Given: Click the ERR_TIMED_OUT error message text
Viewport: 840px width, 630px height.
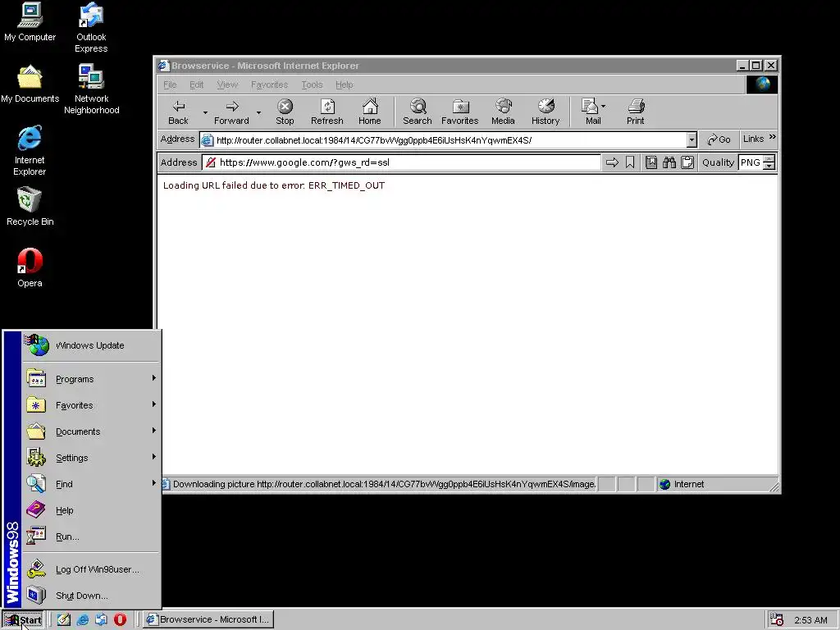Looking at the screenshot, I should [x=274, y=185].
